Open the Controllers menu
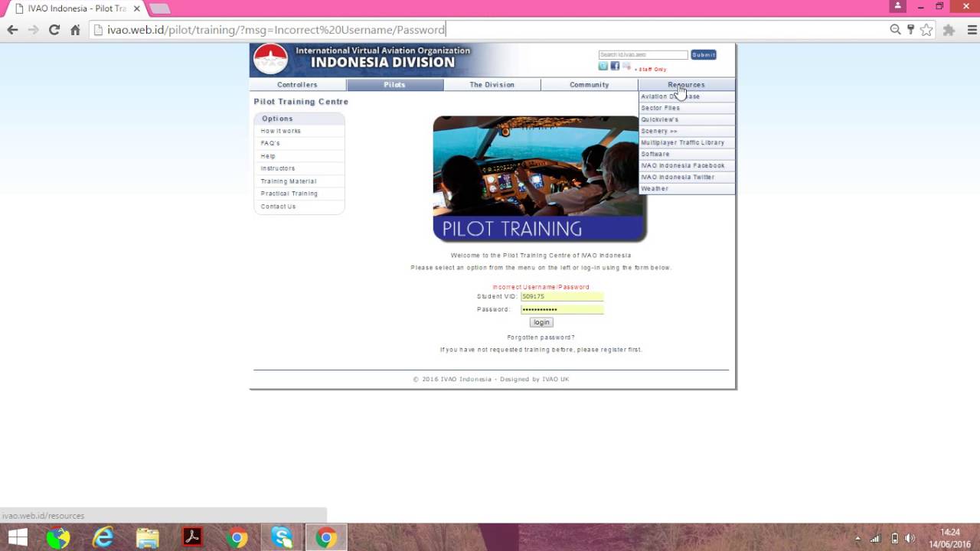980x551 pixels. pyautogui.click(x=297, y=85)
